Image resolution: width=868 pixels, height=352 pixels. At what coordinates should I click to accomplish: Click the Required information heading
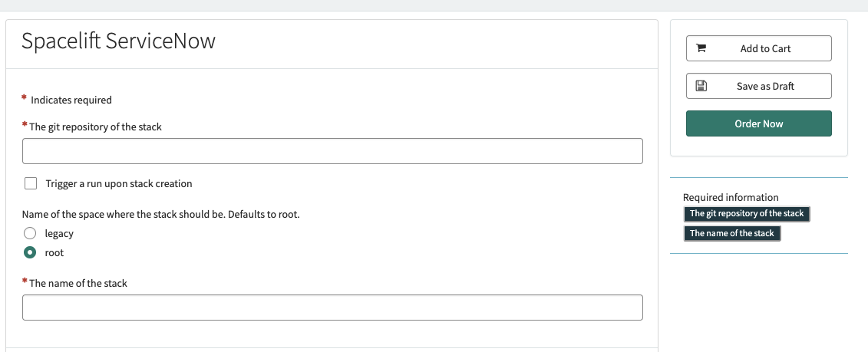(x=731, y=197)
